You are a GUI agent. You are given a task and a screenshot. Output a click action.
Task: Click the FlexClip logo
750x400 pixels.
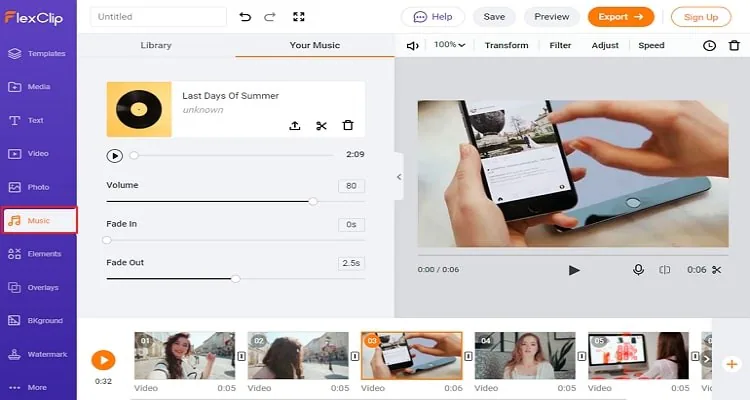(33, 18)
